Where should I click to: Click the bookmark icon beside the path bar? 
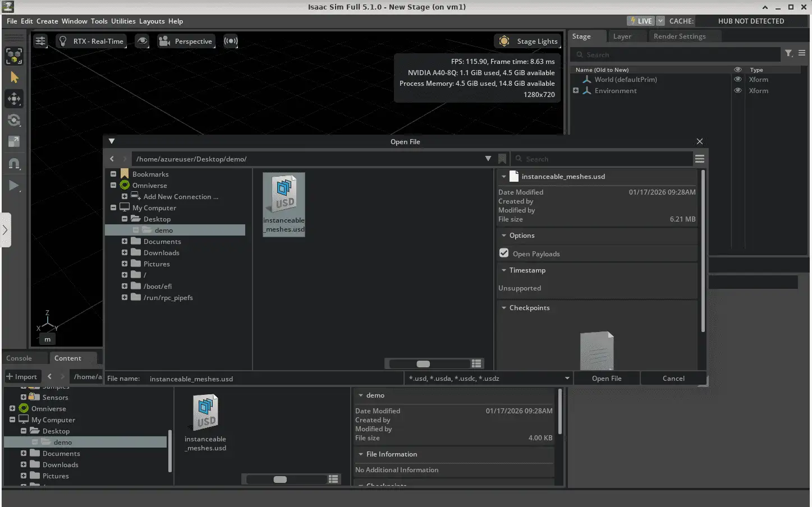pos(502,159)
